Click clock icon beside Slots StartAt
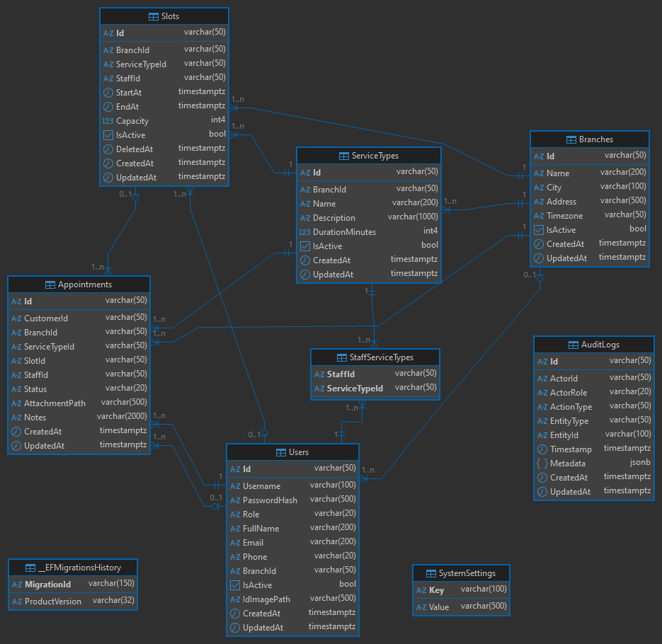Screen dimensions: 662x644 click(x=108, y=93)
